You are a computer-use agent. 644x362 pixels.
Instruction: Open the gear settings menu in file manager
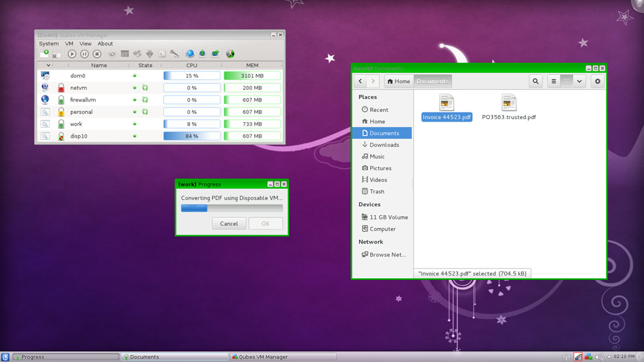598,81
